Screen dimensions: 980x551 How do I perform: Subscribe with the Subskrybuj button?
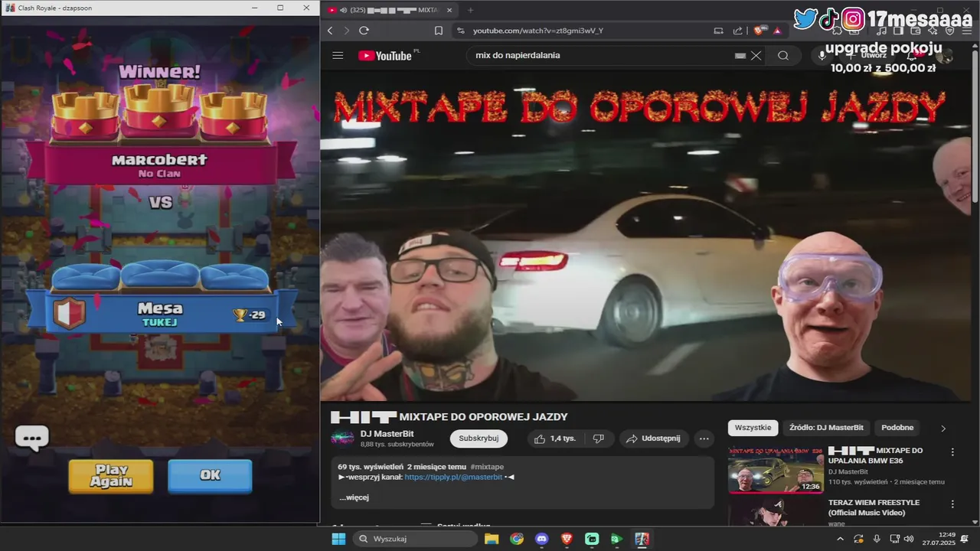pos(479,439)
